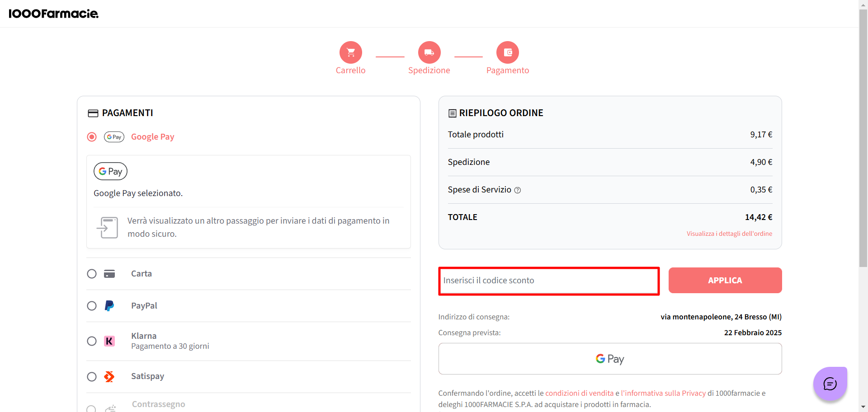Viewport: 868px width, 412px height.
Task: Select the PayPal radio button
Action: (x=92, y=306)
